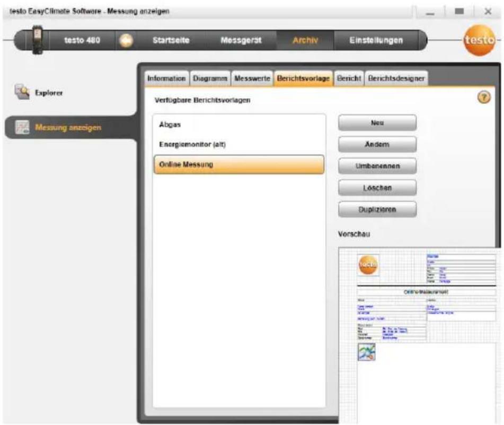This screenshot has height=425, width=504.
Task: Open Explorer in the sidebar
Action: pos(49,93)
